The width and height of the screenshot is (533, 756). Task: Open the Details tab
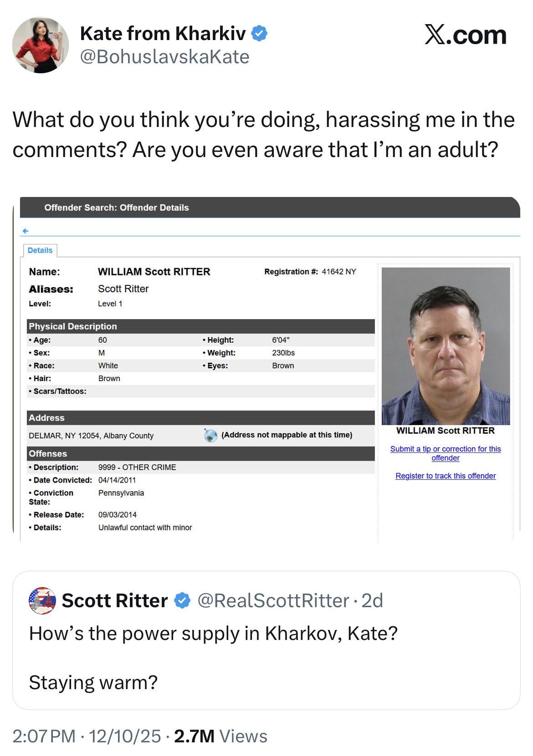(40, 250)
